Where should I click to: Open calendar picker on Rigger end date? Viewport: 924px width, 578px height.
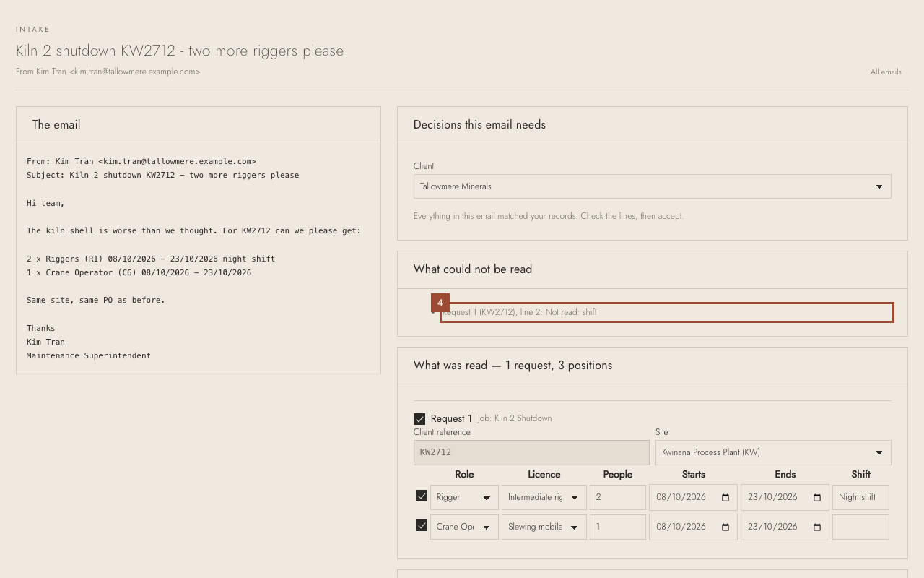(x=817, y=498)
